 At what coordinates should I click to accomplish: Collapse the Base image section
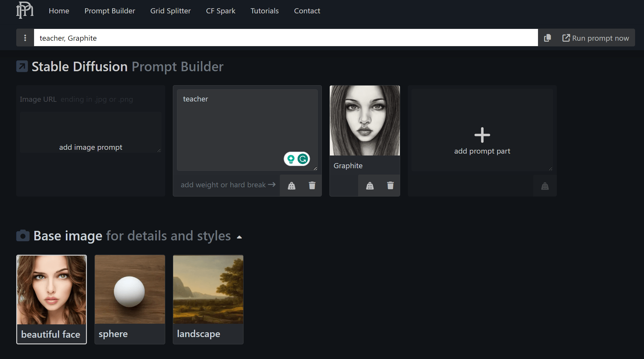(x=239, y=237)
